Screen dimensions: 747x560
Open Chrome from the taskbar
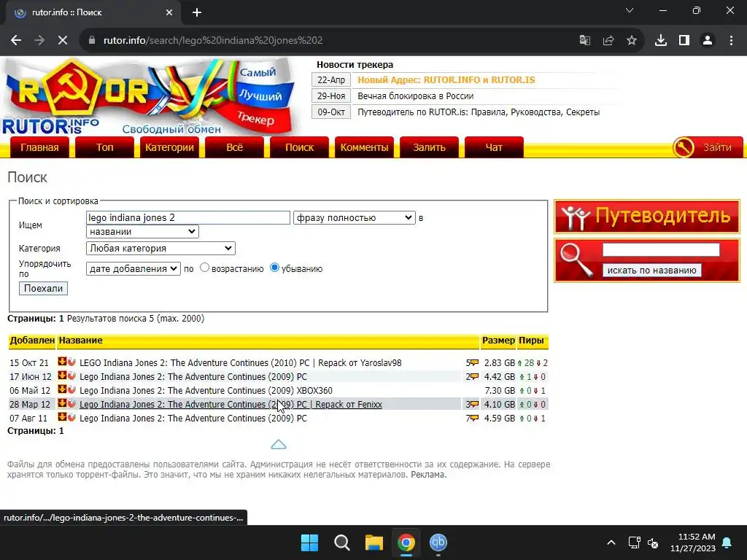(x=406, y=542)
